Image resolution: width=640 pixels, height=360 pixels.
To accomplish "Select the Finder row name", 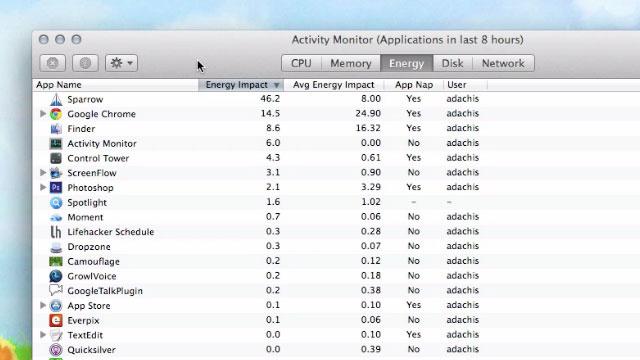I will coord(81,129).
